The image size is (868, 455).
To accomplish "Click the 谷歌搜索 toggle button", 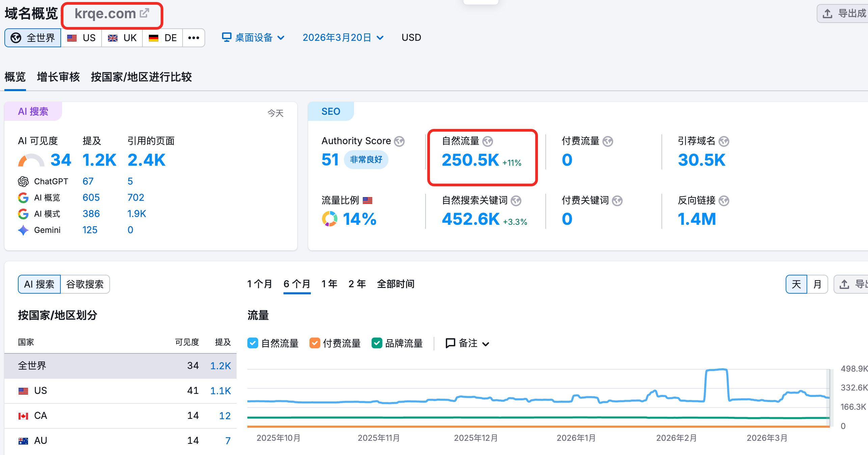I will pos(85,284).
